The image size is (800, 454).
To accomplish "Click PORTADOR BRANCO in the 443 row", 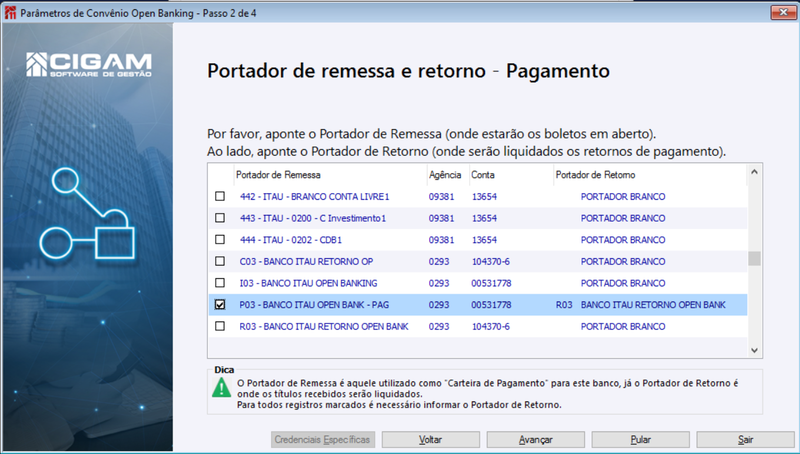I will [623, 218].
